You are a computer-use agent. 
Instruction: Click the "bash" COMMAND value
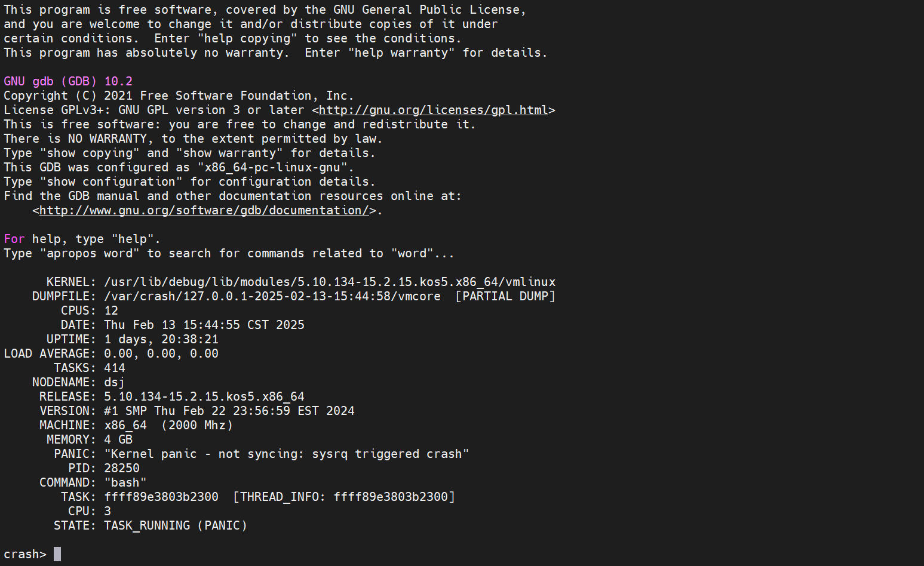pyautogui.click(x=125, y=482)
